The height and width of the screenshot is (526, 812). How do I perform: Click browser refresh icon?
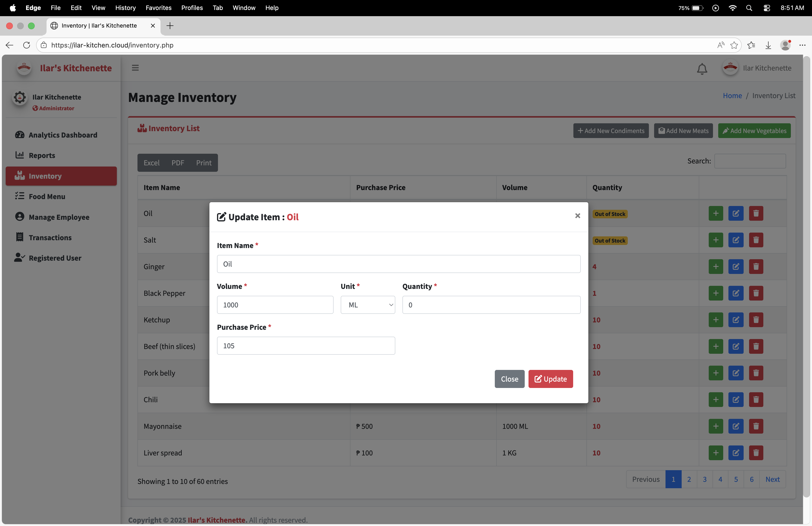pos(26,45)
